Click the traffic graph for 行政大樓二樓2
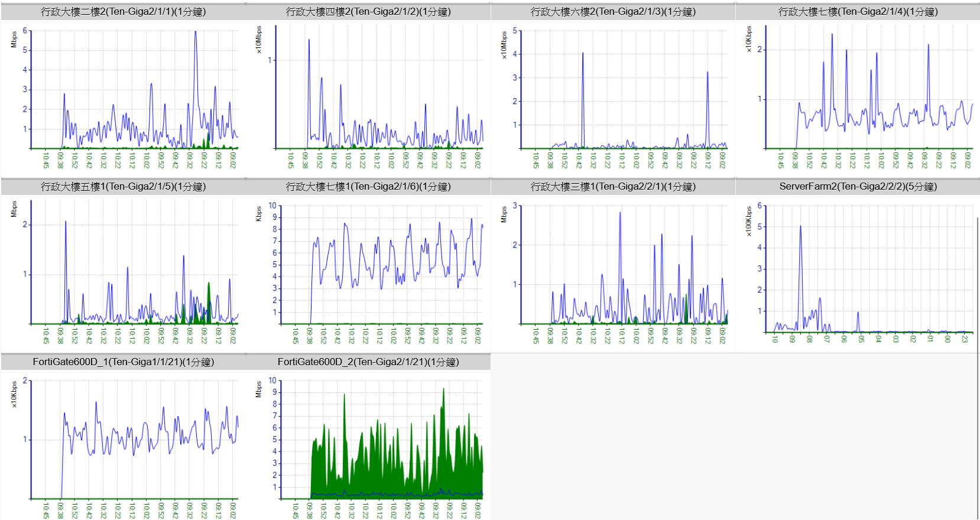Viewport: 980px width, 520px height. 135,89
